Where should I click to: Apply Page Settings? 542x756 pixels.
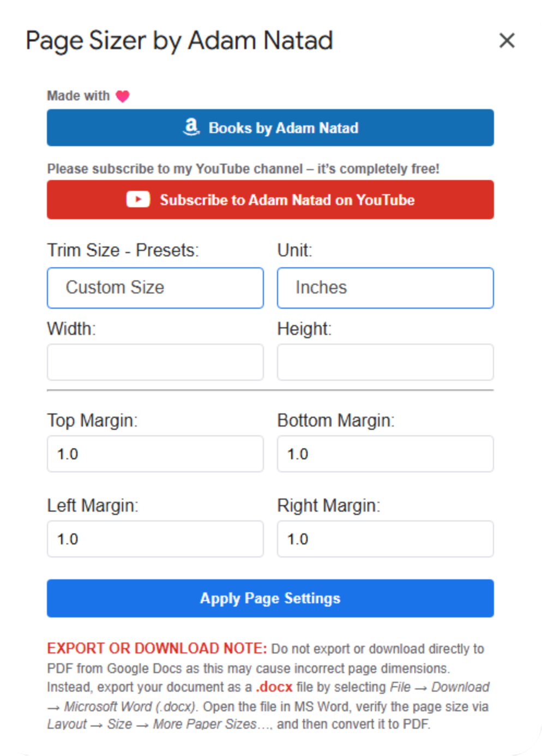pos(270,598)
